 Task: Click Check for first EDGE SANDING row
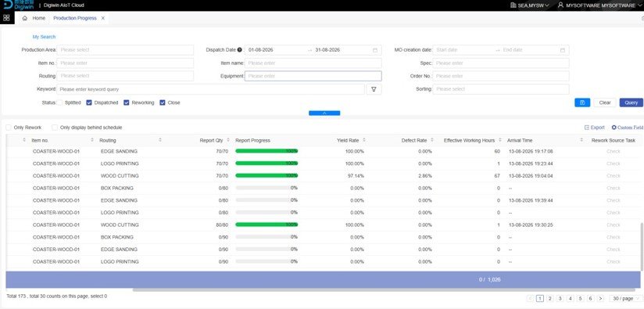click(614, 152)
